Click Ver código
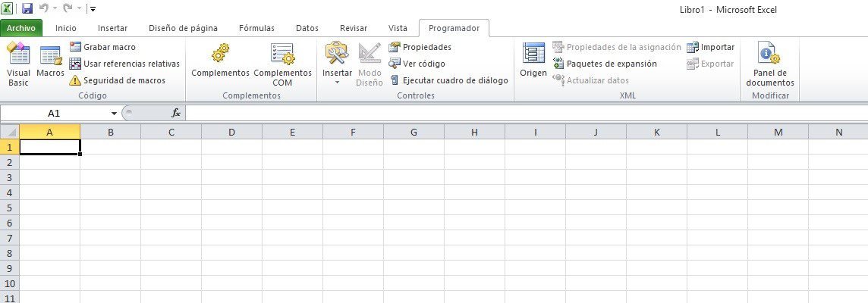 417,64
